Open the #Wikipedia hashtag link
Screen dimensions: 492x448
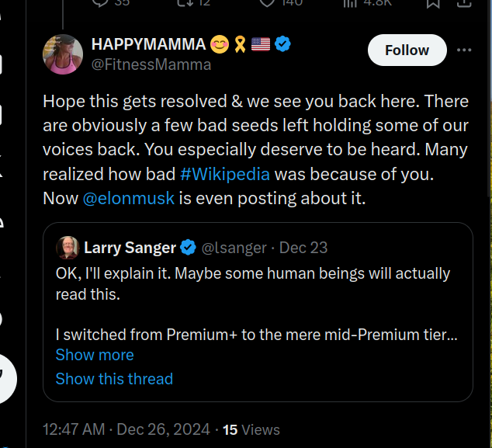click(225, 173)
